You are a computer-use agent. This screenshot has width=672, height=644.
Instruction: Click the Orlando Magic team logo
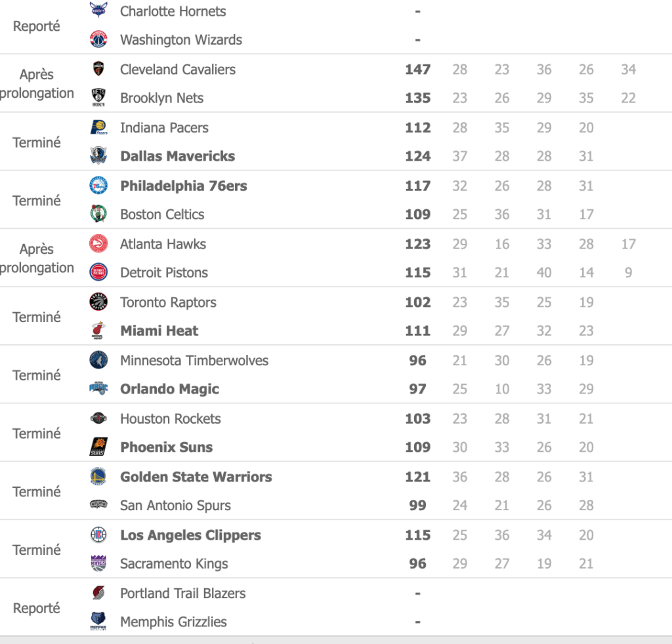point(98,389)
